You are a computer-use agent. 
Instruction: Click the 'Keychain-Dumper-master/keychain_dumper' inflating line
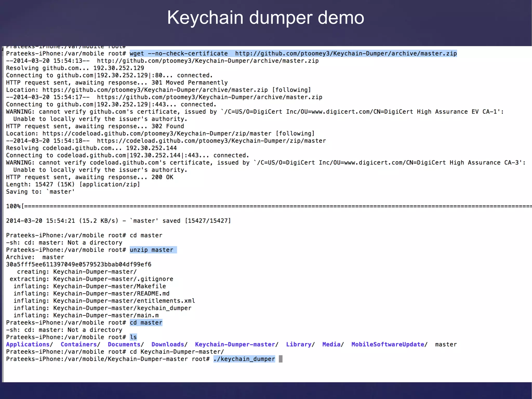click(x=102, y=308)
